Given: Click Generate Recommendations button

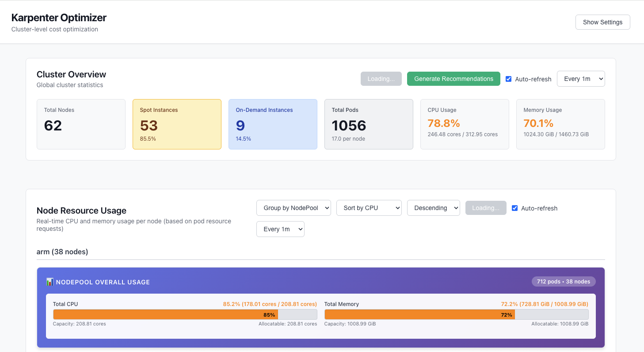Looking at the screenshot, I should [453, 79].
